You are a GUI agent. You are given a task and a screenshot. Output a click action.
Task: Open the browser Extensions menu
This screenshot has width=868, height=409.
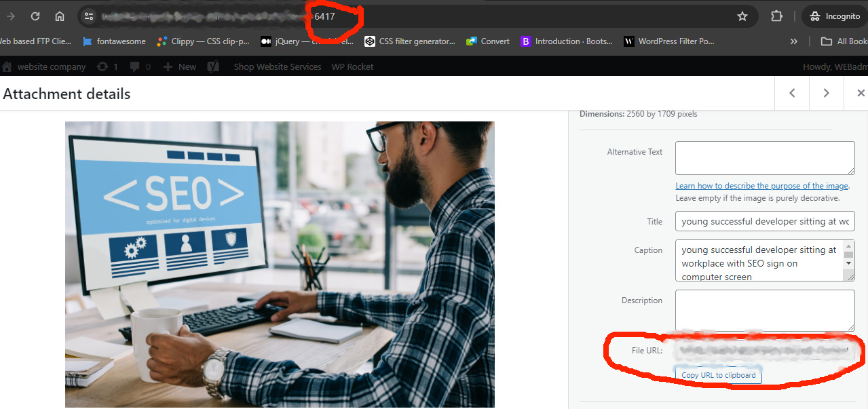click(x=776, y=16)
